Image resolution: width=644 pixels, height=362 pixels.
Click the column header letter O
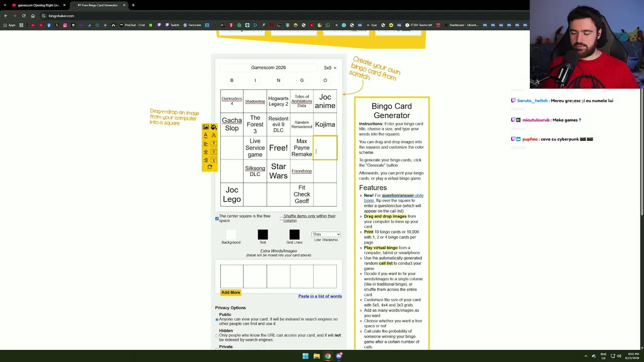325,80
